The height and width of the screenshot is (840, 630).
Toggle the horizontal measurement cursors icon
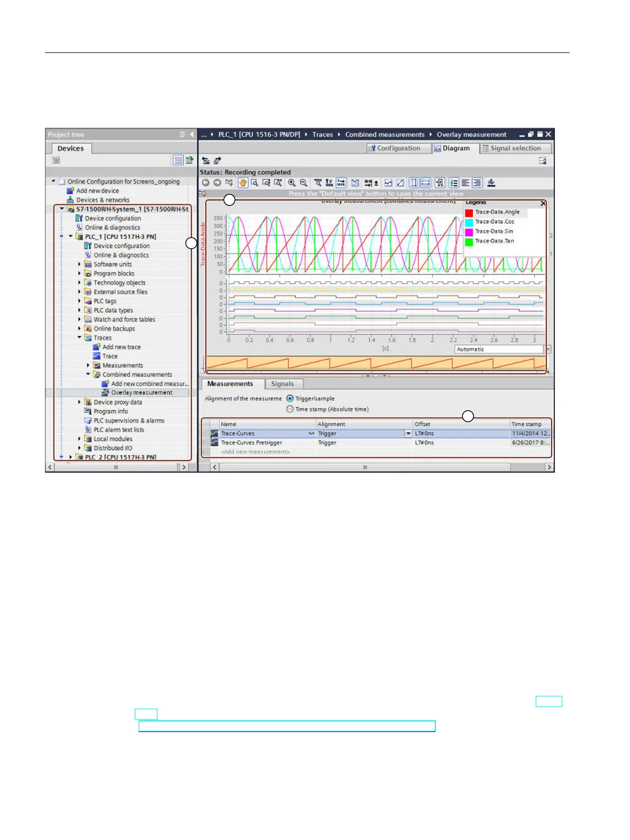[425, 183]
